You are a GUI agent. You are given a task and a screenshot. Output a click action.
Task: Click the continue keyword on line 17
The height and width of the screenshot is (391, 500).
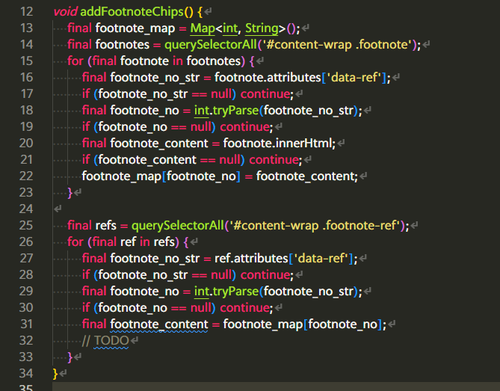click(x=265, y=94)
